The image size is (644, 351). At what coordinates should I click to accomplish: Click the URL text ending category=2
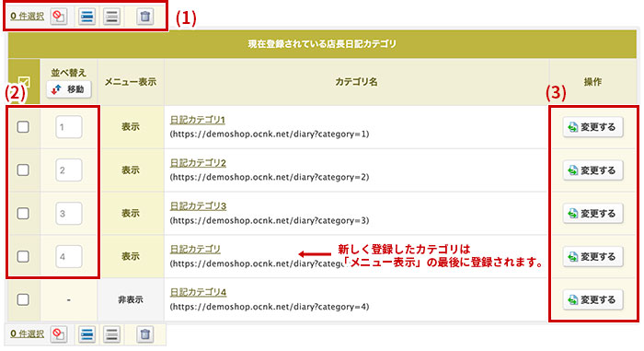[270, 178]
